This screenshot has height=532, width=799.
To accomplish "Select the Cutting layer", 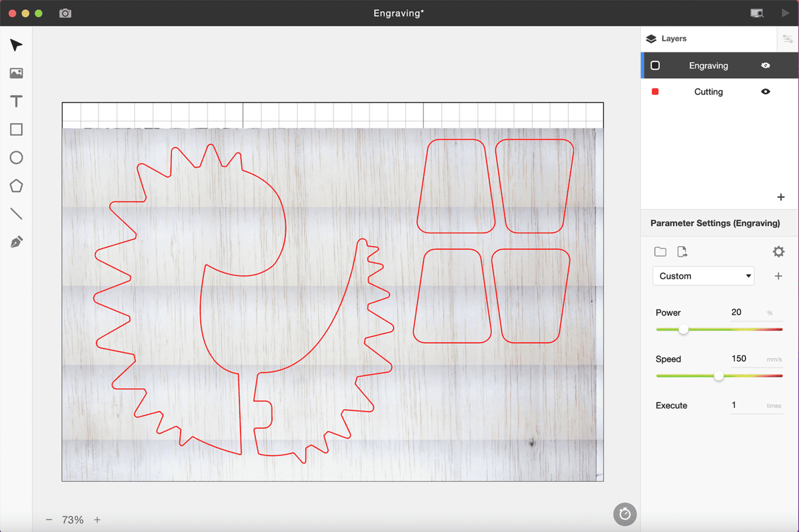I will click(708, 92).
